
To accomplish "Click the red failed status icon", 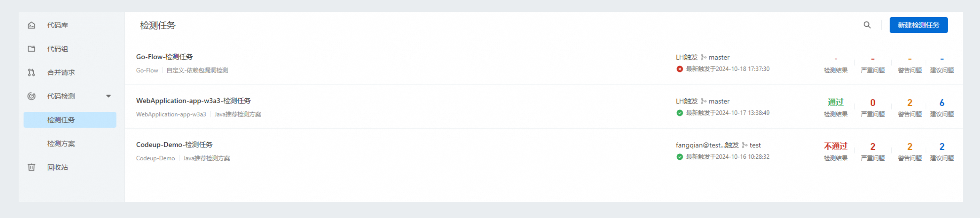I will (x=679, y=69).
